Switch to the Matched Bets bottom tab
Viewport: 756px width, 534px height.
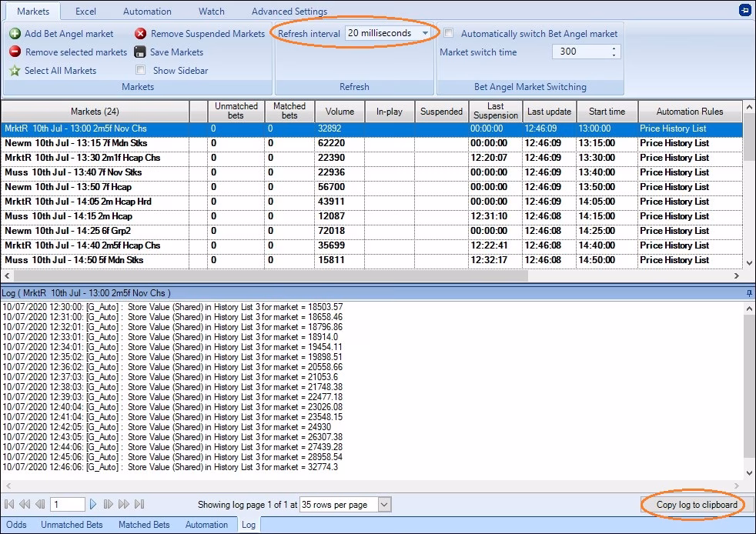point(144,524)
